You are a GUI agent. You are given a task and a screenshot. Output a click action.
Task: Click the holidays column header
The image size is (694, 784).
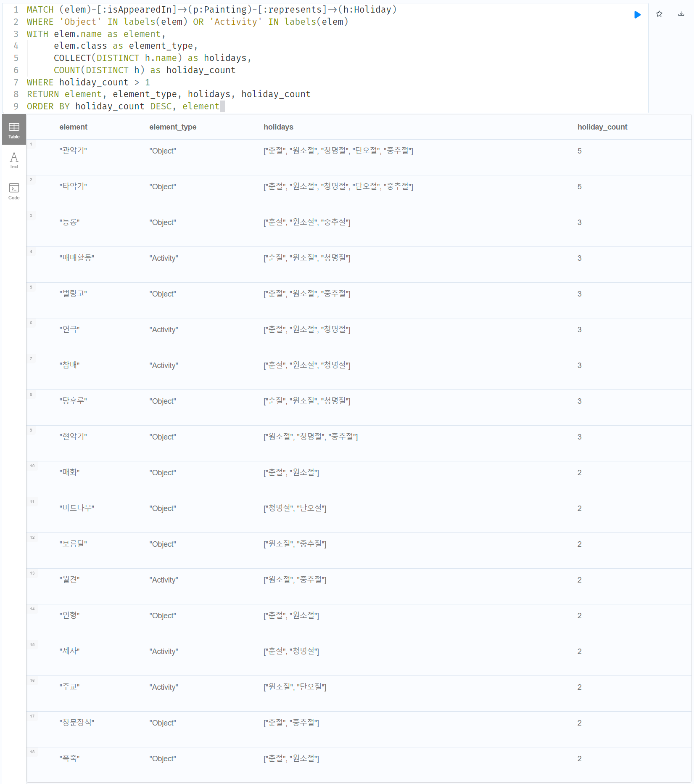click(278, 127)
